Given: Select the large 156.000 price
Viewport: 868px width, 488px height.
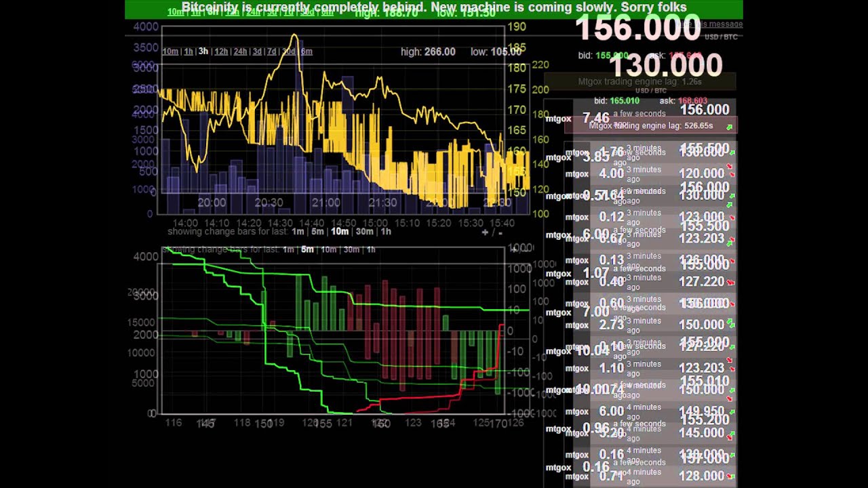Looking at the screenshot, I should coord(638,28).
